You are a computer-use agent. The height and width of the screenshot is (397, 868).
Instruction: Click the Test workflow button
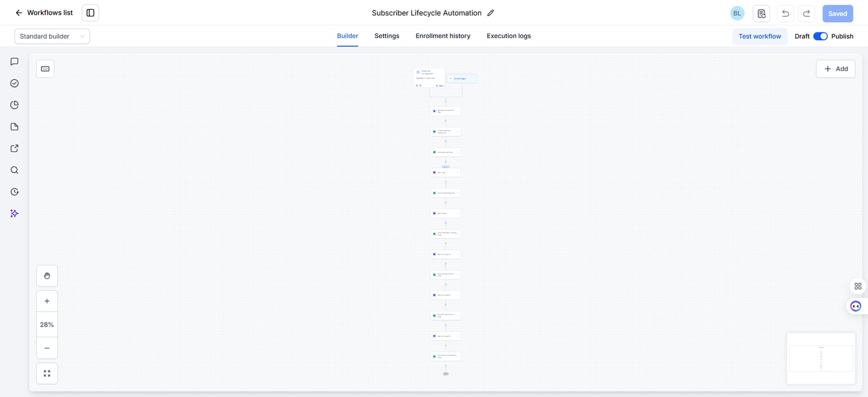tap(759, 36)
